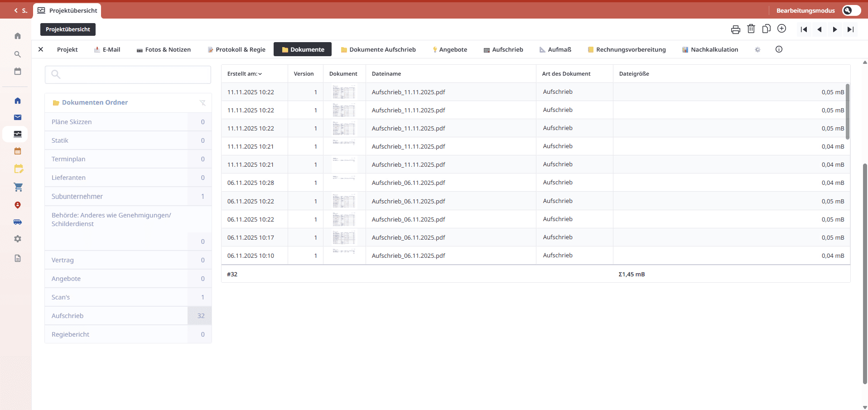Viewport: 868px width, 410px height.
Task: Toggle the Bearbeitungsmodus switch
Action: coord(851,10)
